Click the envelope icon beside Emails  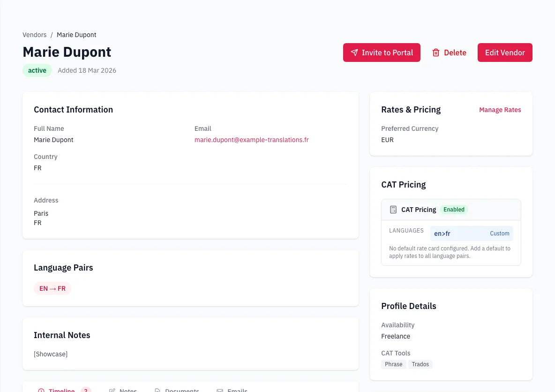point(219,390)
